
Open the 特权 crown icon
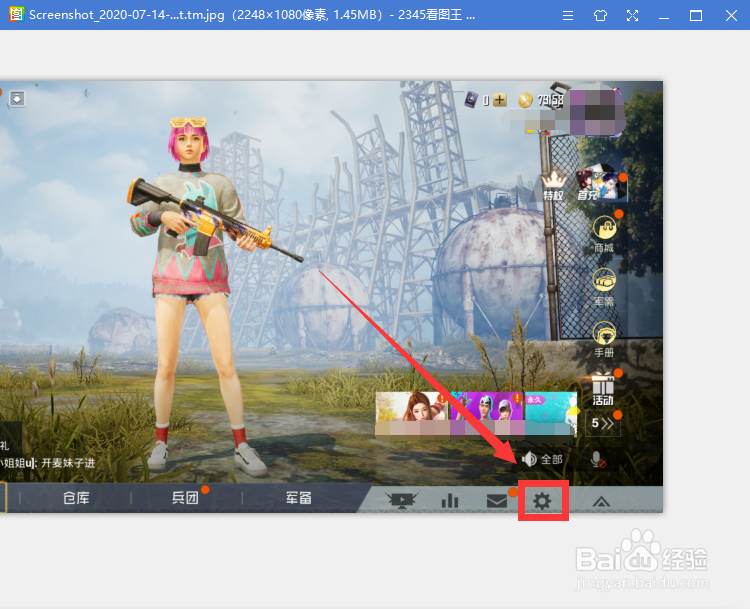pos(553,186)
